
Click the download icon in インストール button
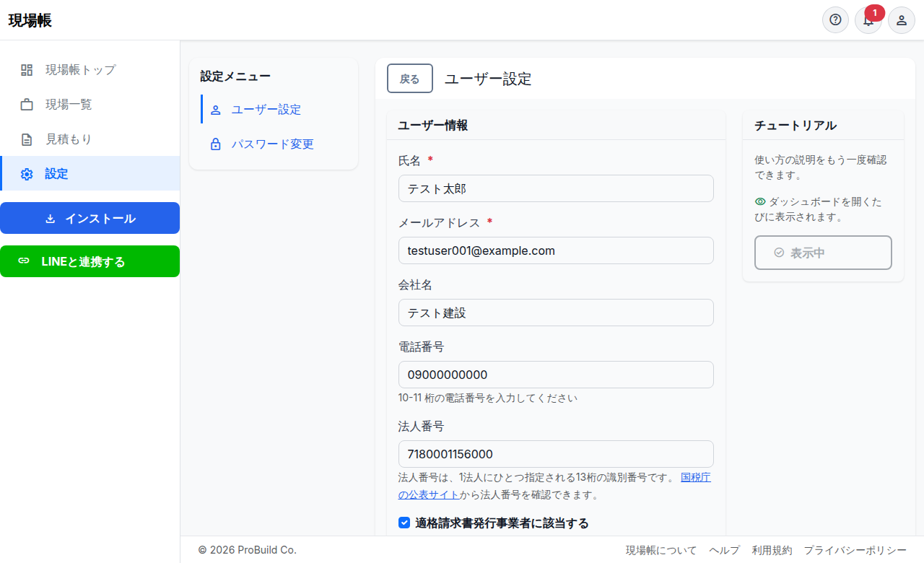click(x=51, y=219)
